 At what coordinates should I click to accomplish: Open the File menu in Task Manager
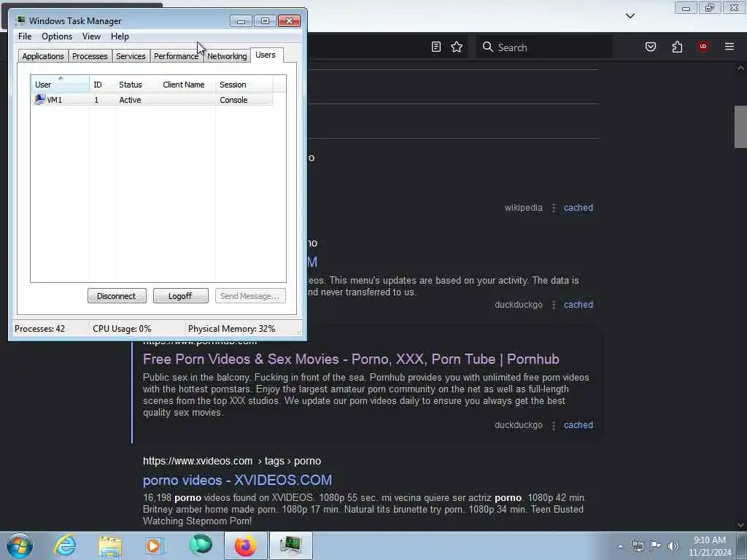tap(25, 36)
